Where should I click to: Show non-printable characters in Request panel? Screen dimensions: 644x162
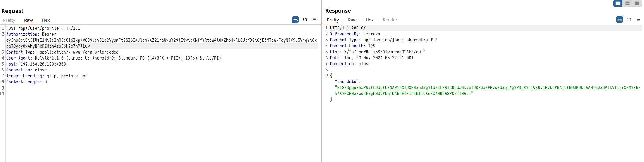coord(305,20)
